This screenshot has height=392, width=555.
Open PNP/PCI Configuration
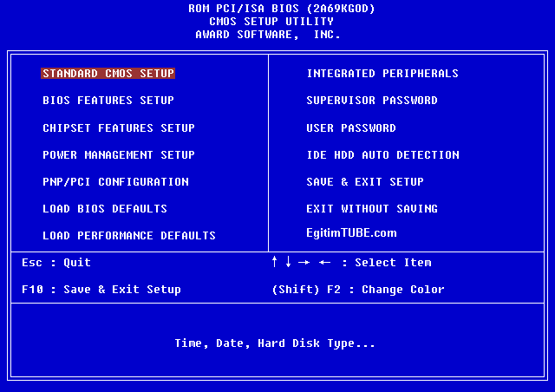tap(115, 182)
